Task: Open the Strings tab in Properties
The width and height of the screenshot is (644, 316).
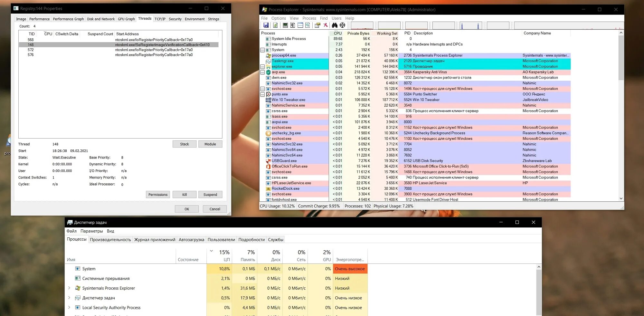Action: [213, 19]
